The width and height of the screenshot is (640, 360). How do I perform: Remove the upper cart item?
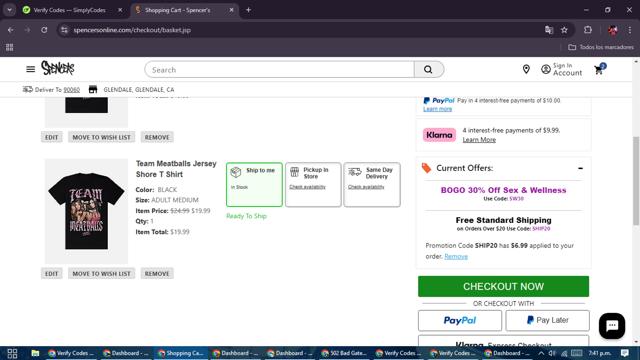tap(157, 137)
